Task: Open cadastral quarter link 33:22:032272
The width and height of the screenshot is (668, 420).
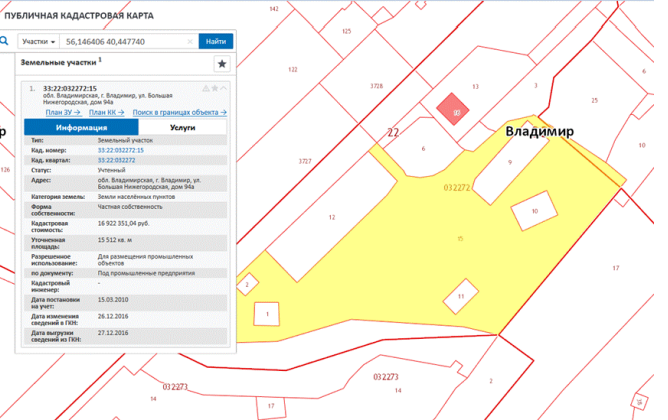Action: point(116,160)
